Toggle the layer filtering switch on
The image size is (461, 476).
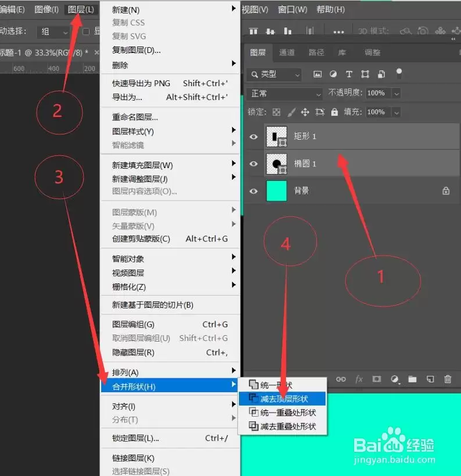399,73
